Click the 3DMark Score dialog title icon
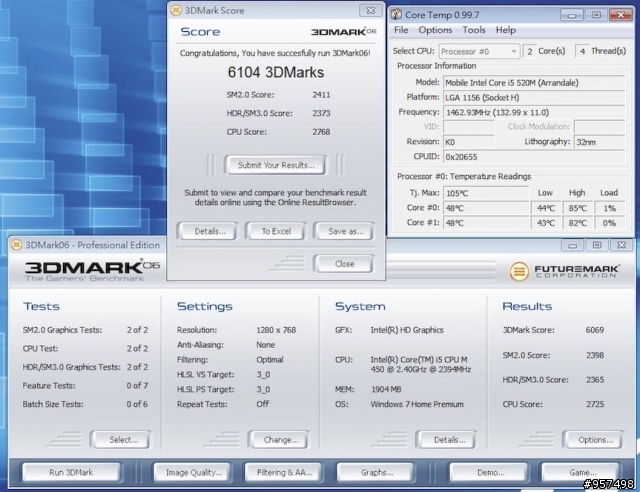This screenshot has width=640, height=492. pos(176,10)
